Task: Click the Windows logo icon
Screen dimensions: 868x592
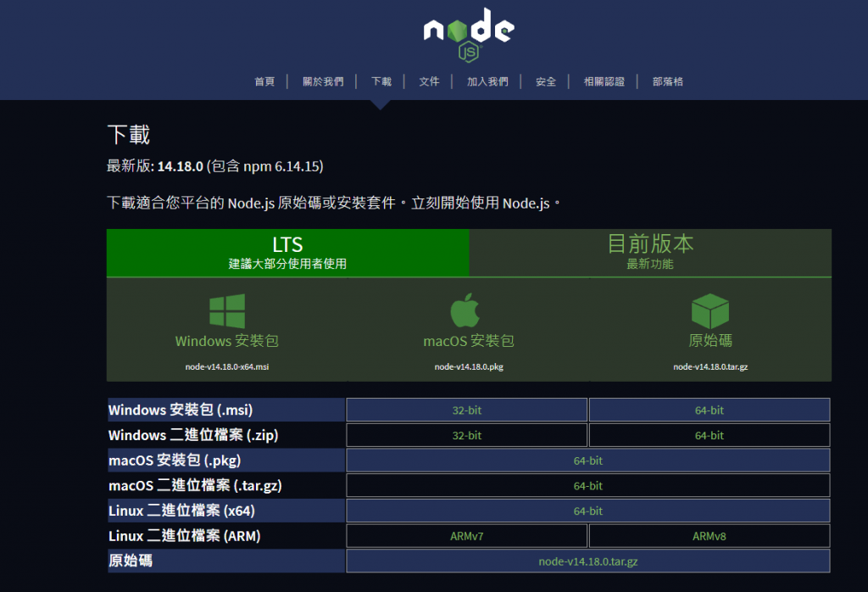Action: (227, 311)
